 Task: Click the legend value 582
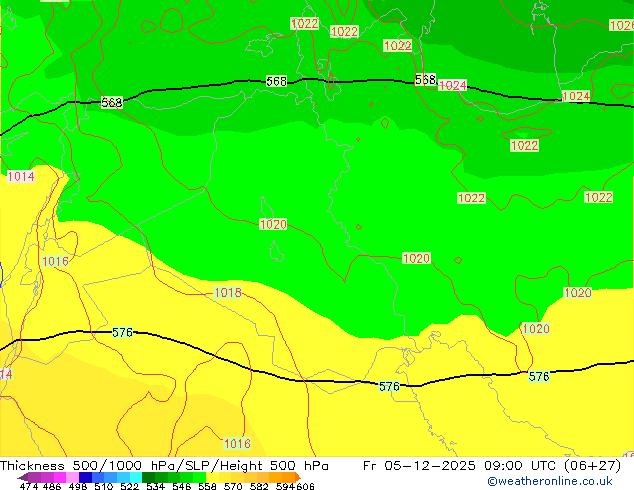tap(259, 486)
